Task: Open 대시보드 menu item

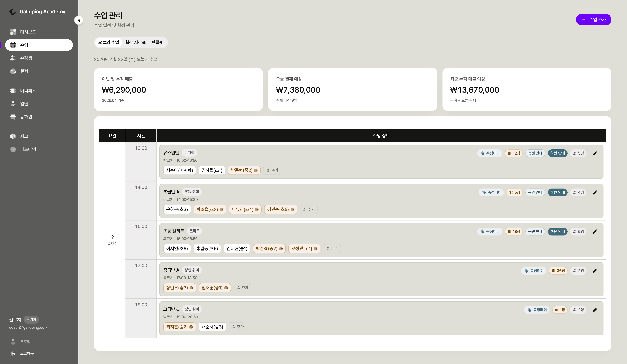Action: [x=39, y=32]
